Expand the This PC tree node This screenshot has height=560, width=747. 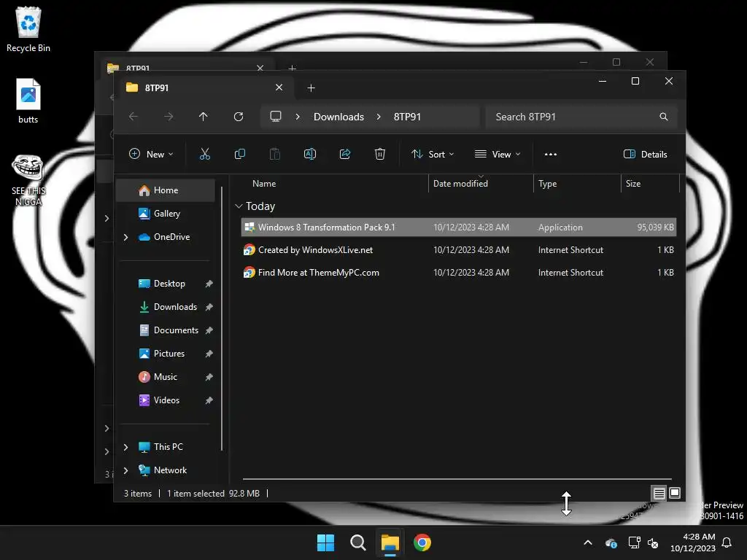(125, 447)
